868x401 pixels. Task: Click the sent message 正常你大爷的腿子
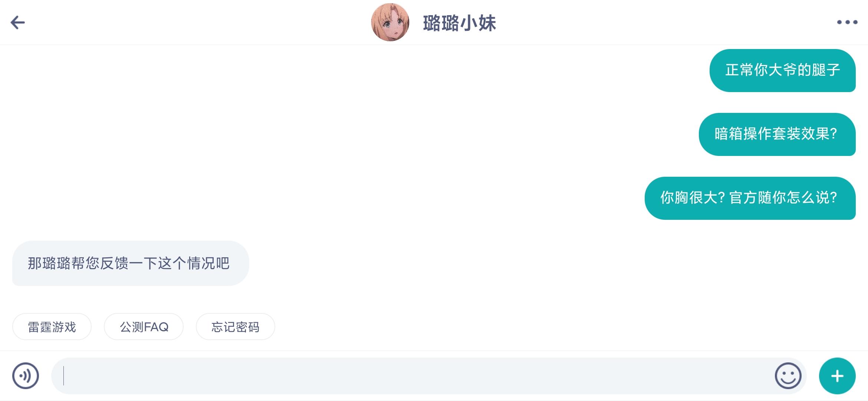783,71
